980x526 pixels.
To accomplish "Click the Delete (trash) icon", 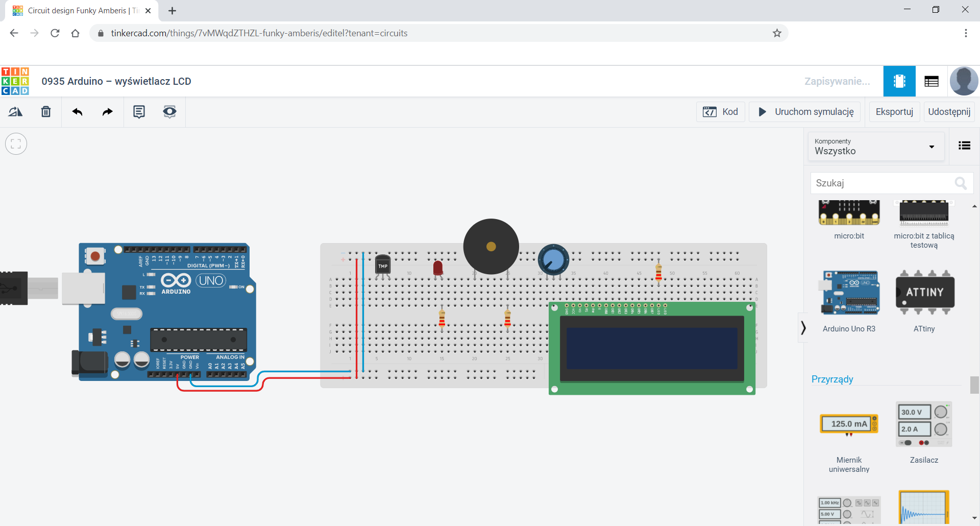I will pos(45,111).
